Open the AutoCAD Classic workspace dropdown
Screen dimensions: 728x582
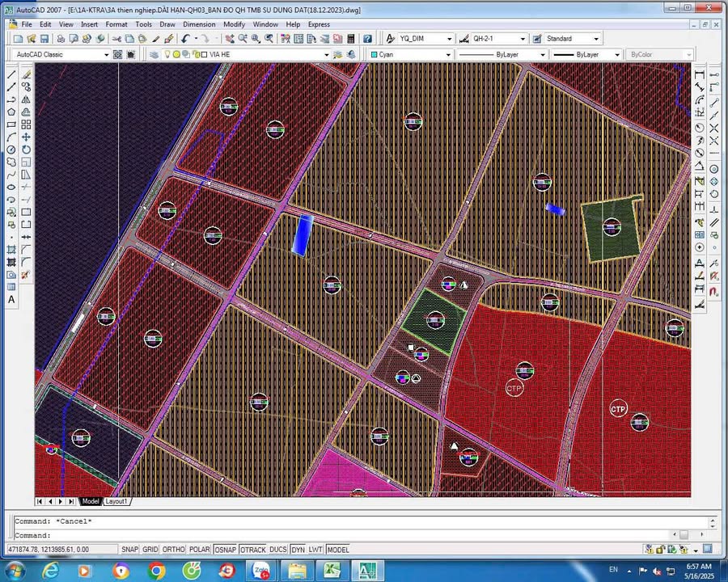point(105,55)
